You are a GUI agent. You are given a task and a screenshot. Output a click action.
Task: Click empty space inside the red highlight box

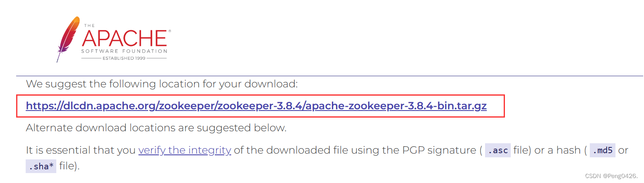tap(496, 106)
